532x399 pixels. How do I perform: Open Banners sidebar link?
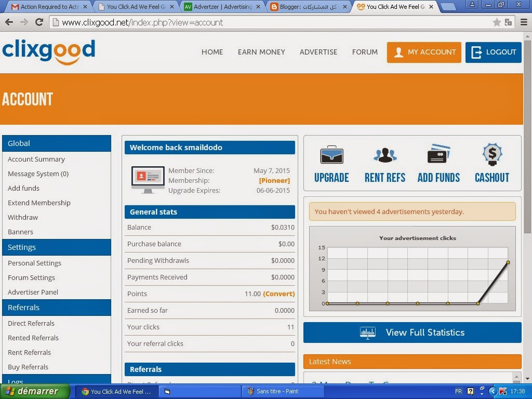pyautogui.click(x=20, y=232)
